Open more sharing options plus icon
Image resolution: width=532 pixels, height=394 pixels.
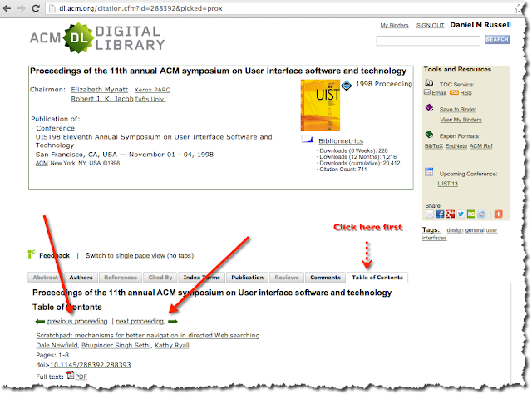pyautogui.click(x=498, y=214)
